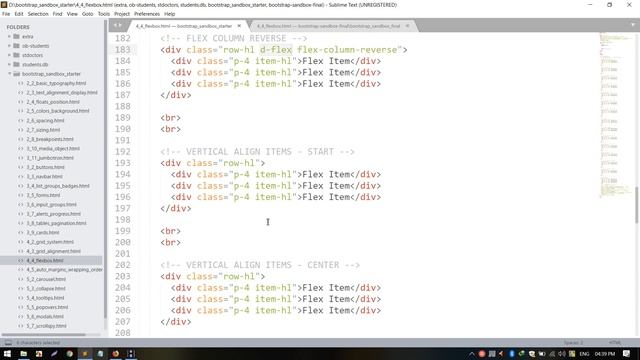This screenshot has width=640, height=360.
Task: Open 3_3_navbar.html file
Action: [x=44, y=177]
